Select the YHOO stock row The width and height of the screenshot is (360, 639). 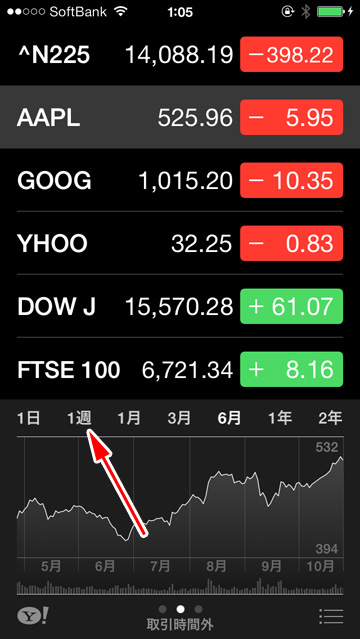tap(180, 243)
